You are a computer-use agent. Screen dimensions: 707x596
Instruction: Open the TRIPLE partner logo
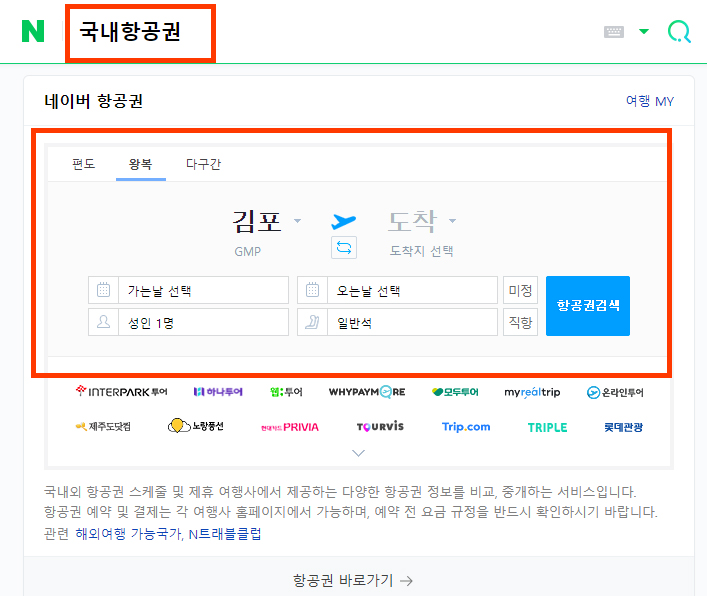tap(547, 427)
